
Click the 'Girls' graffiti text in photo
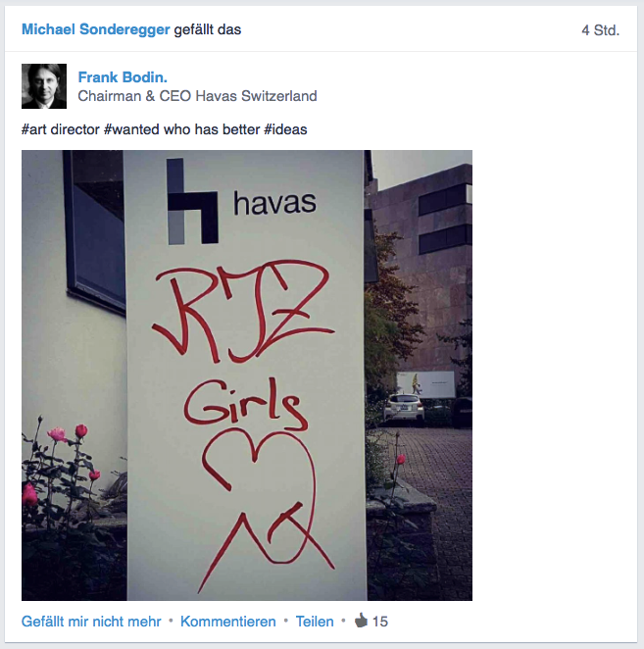[x=246, y=404]
